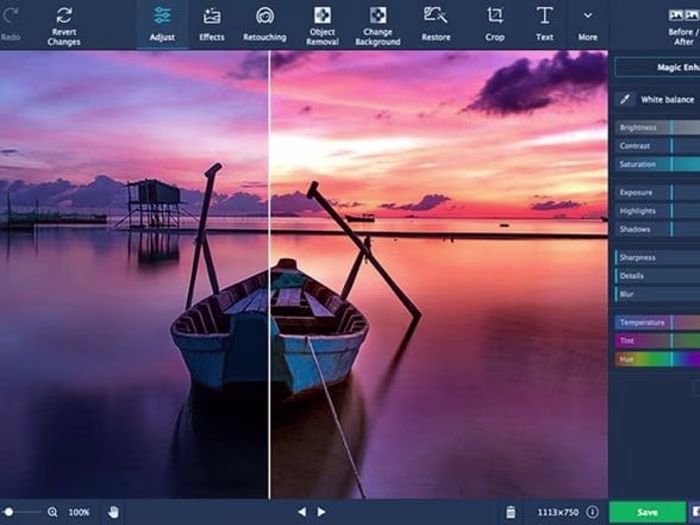Screen dimensions: 700x525
Task: Toggle Before / After view
Action: [683, 27]
